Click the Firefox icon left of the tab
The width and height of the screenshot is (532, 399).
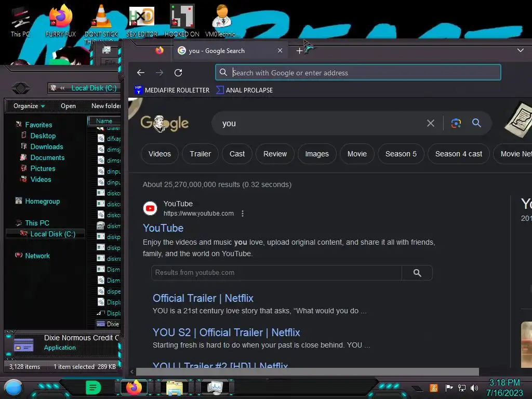pyautogui.click(x=159, y=50)
